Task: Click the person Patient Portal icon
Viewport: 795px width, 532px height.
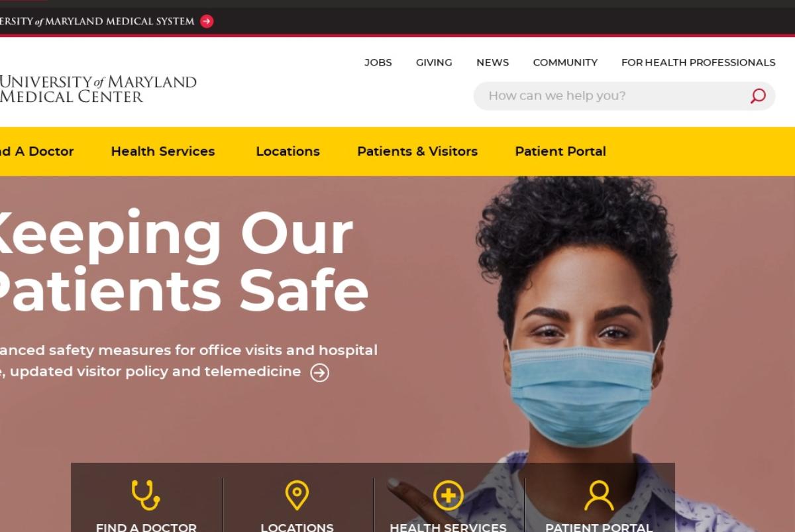Action: [599, 496]
